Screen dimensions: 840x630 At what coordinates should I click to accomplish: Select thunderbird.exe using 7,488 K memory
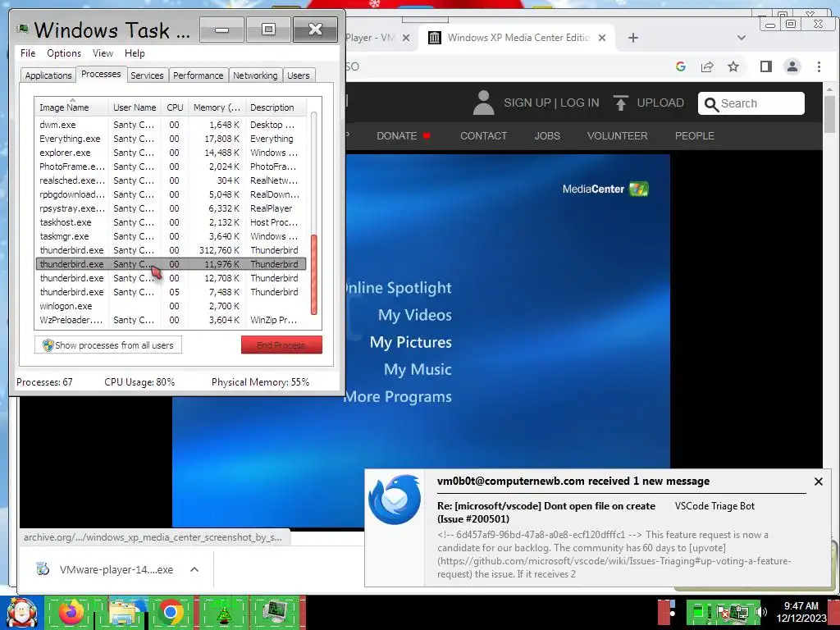pyautogui.click(x=171, y=291)
